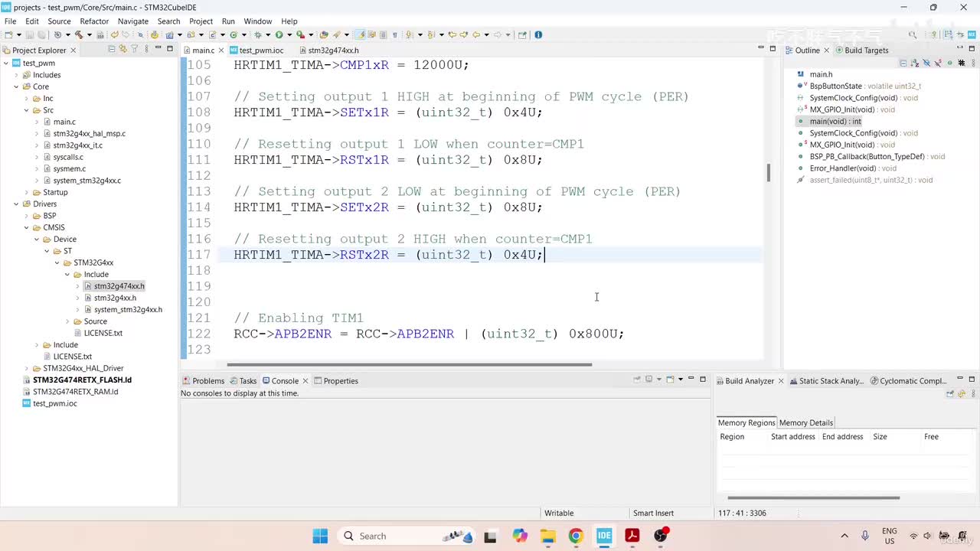This screenshot has width=980, height=551.
Task: Open the Memory Details tab
Action: coord(805,422)
